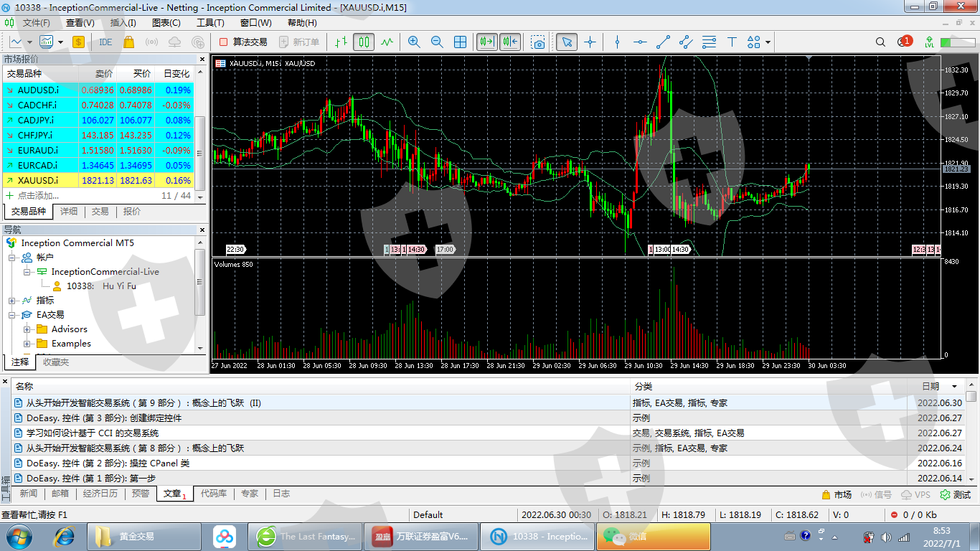The width and height of the screenshot is (980, 551).
Task: Open the 学习如何设计基于 CCI 的交易系统 article
Action: click(x=93, y=433)
